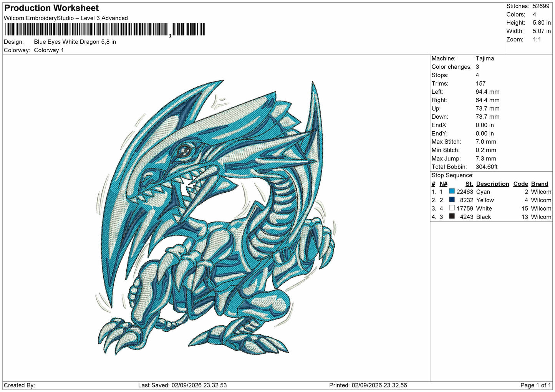
Task: Click the 'Brand' column header
Action: pyautogui.click(x=539, y=184)
